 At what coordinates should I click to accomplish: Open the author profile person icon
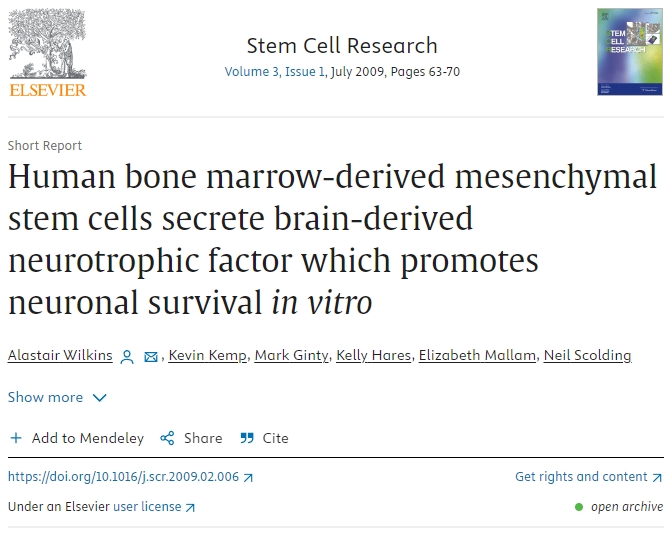coord(127,357)
